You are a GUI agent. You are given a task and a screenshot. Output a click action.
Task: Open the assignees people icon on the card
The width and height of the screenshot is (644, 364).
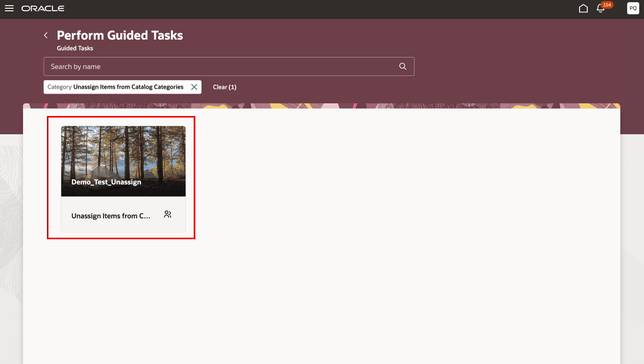point(167,214)
